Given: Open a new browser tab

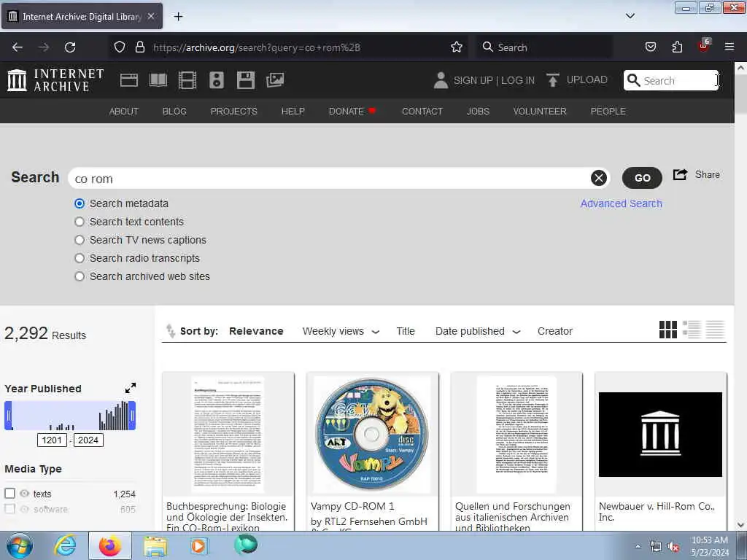Looking at the screenshot, I should 178,17.
